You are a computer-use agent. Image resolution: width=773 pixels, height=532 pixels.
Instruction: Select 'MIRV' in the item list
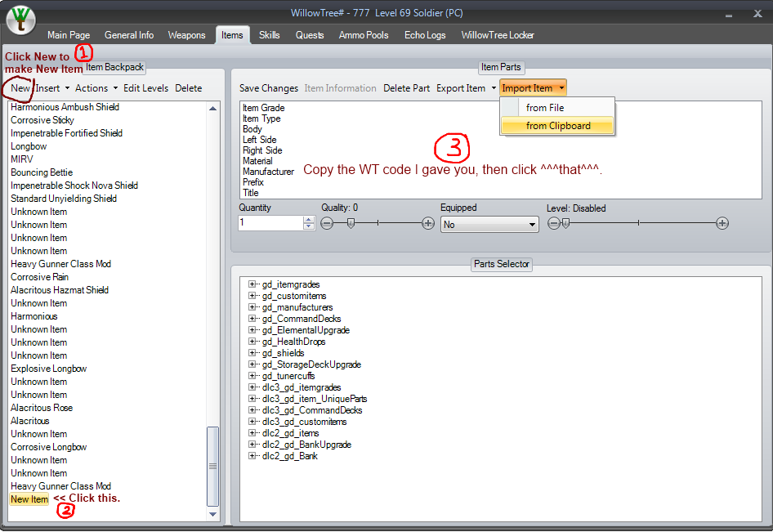click(x=22, y=159)
